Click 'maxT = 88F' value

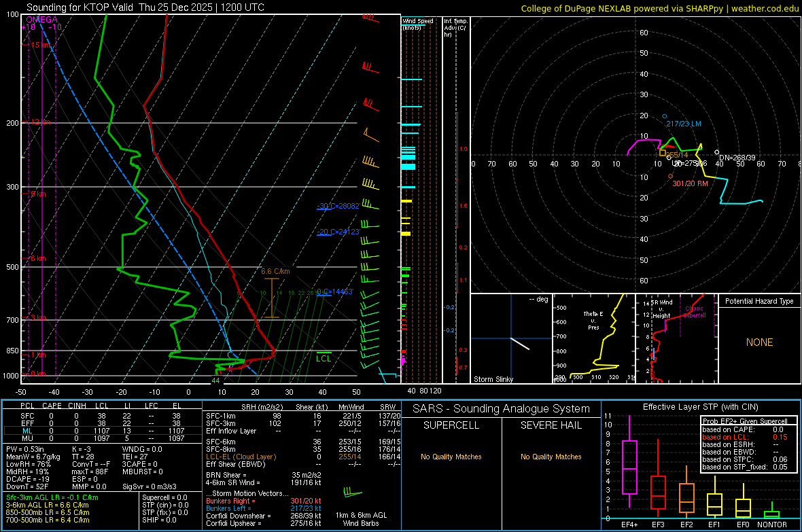click(90, 472)
